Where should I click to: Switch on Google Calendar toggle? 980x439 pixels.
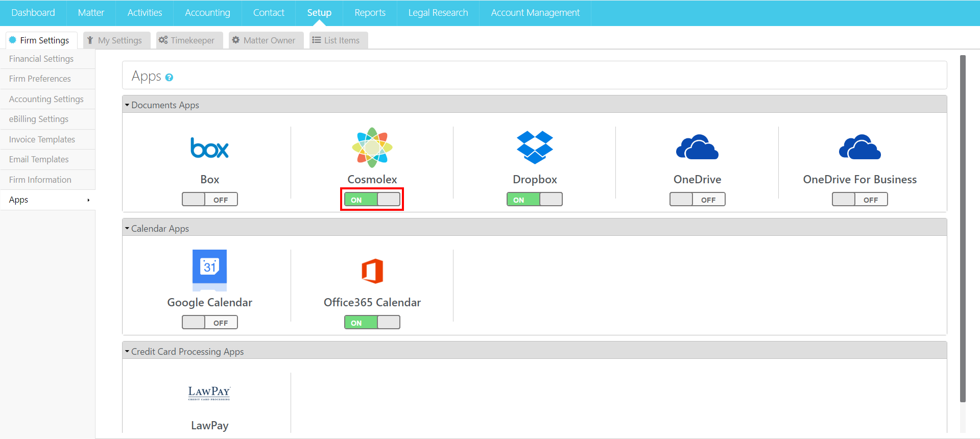point(209,322)
